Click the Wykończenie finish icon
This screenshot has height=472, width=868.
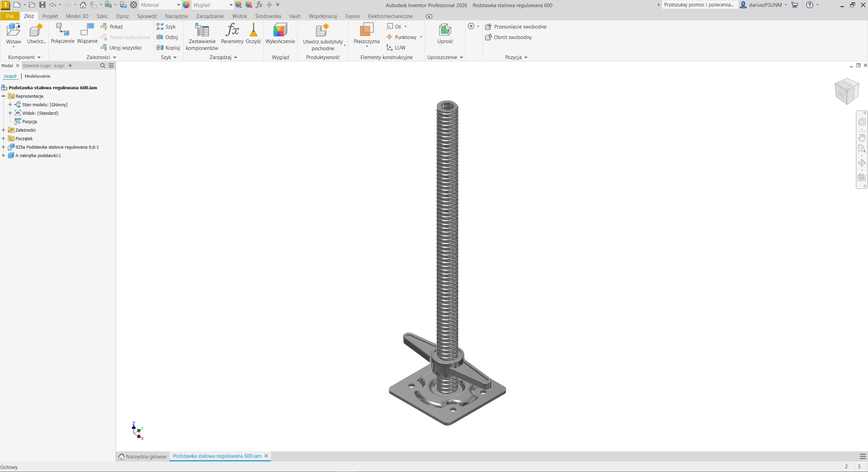coord(280,33)
